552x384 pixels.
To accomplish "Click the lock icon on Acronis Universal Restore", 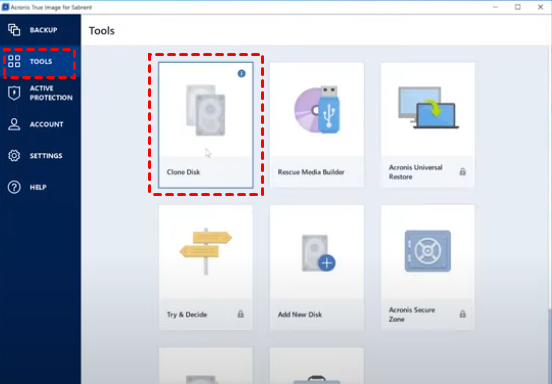I will [x=463, y=171].
